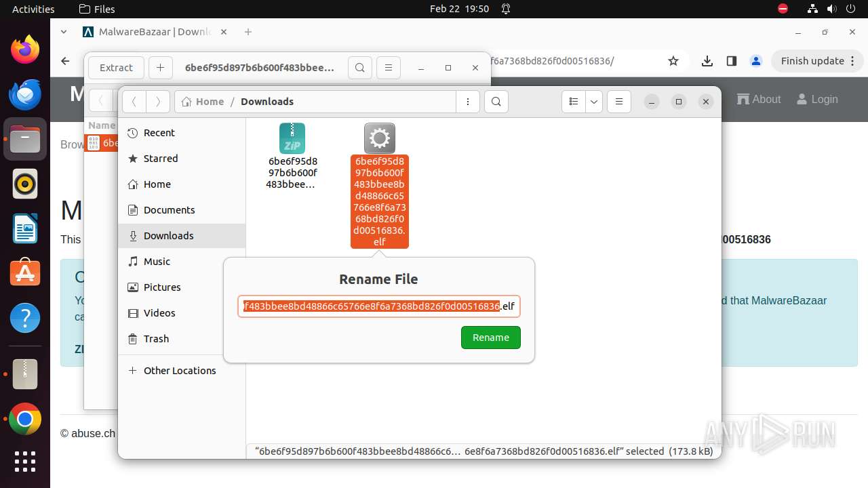Toggle the browser side panel icon
The height and width of the screenshot is (488, 868).
[x=731, y=61]
